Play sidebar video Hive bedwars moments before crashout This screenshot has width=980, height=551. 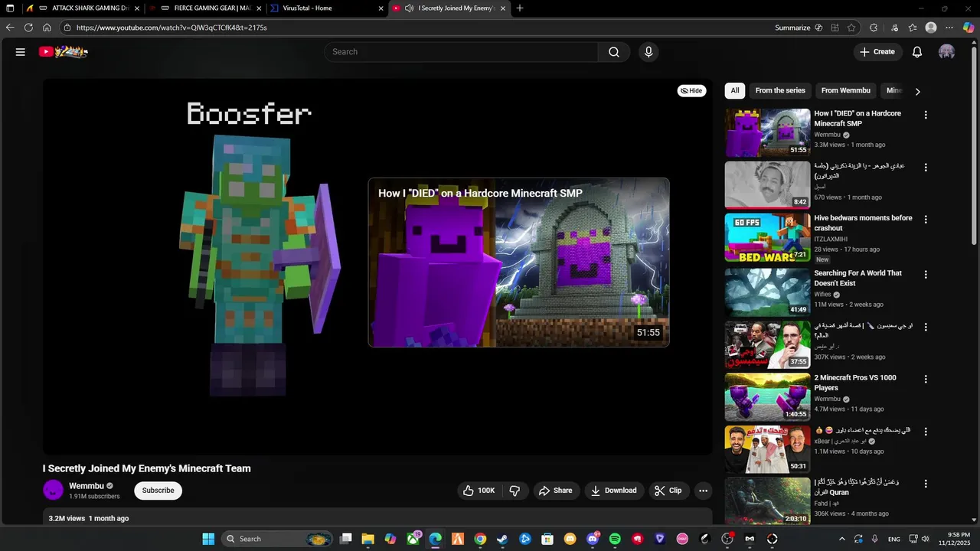click(767, 237)
